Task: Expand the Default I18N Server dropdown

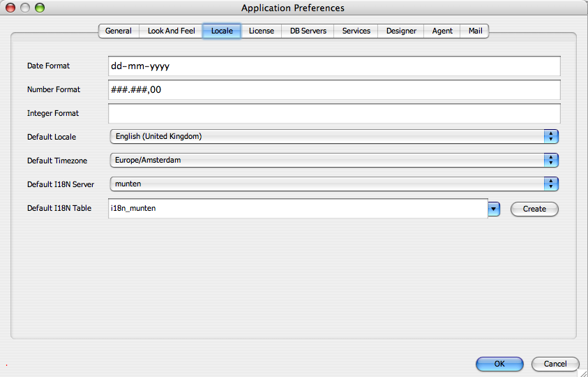Action: pos(334,184)
